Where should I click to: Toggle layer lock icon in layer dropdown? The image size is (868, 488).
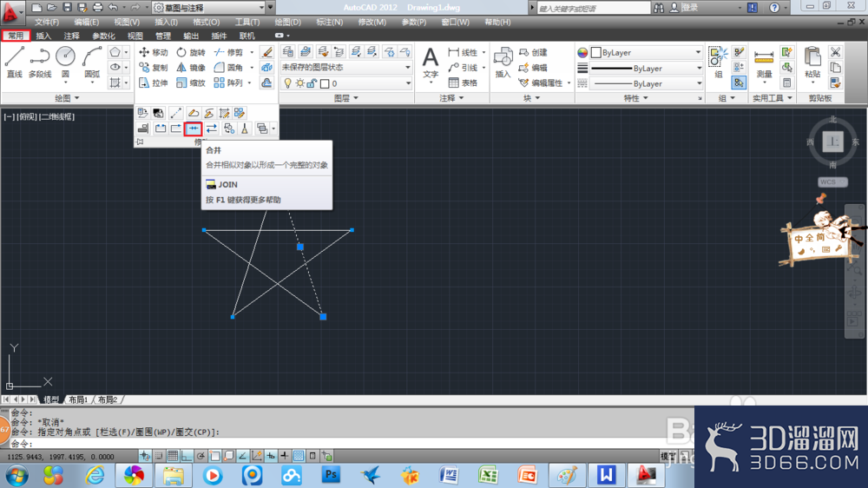click(x=312, y=83)
